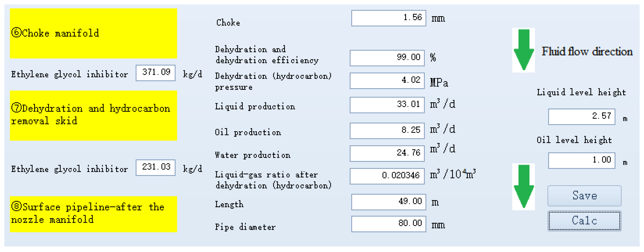The height and width of the screenshot is (252, 644).
Task: Click the Oil production value field
Action: click(x=387, y=130)
